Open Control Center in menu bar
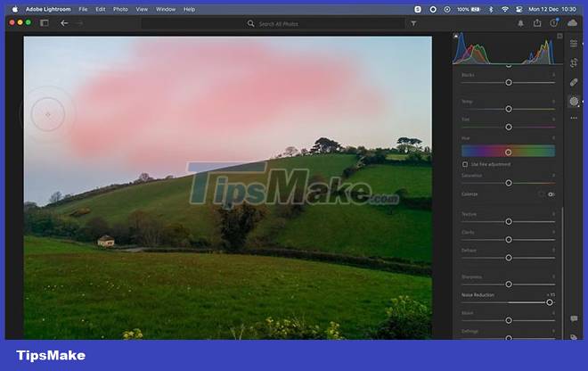 [519, 10]
